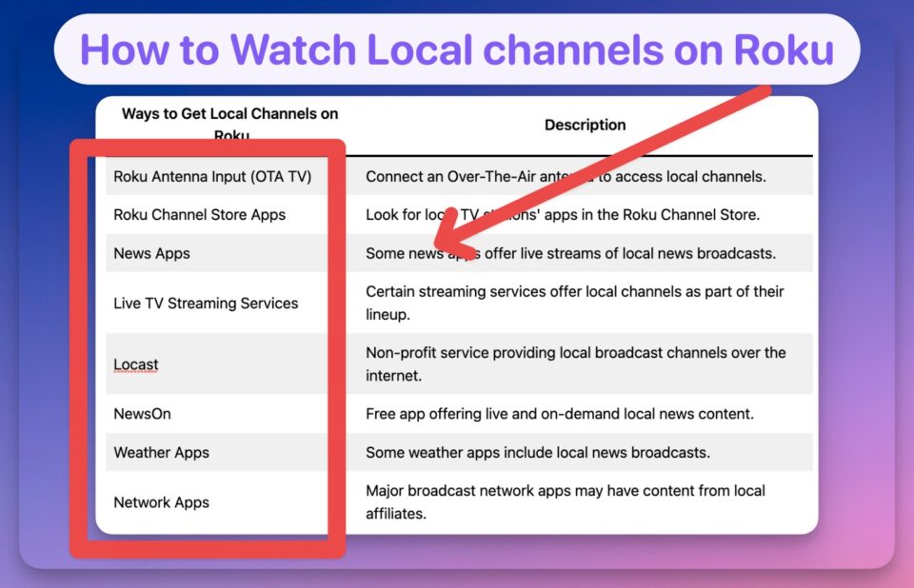This screenshot has width=914, height=588.
Task: Click the Over-The-Air antenna description
Action: click(566, 177)
